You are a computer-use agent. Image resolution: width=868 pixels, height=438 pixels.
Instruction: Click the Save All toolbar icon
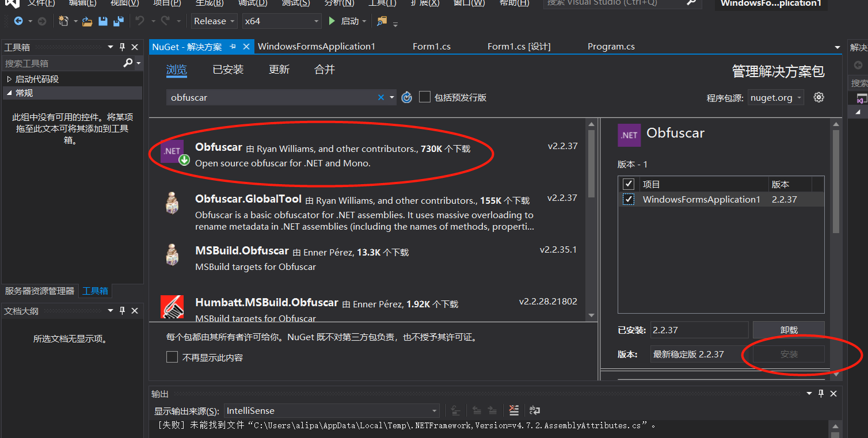tap(119, 21)
